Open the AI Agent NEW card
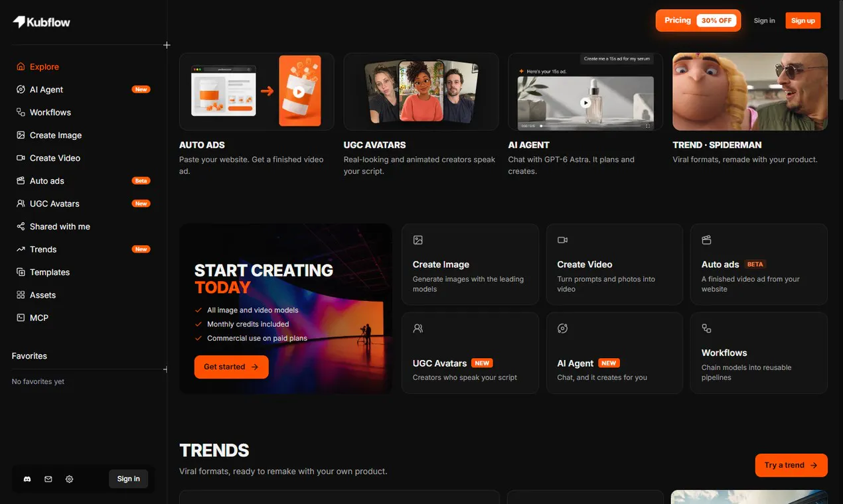The image size is (843, 504). (x=615, y=353)
